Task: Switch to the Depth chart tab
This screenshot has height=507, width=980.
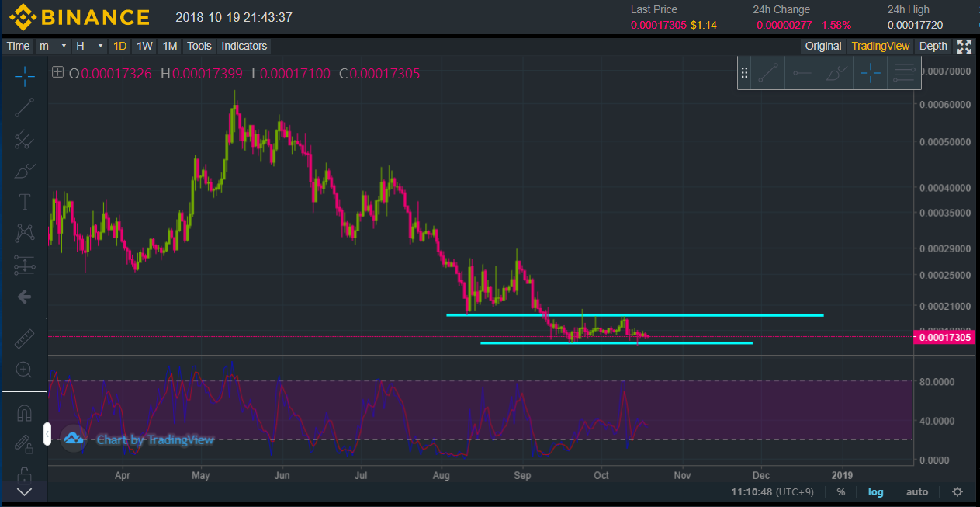Action: [x=933, y=46]
